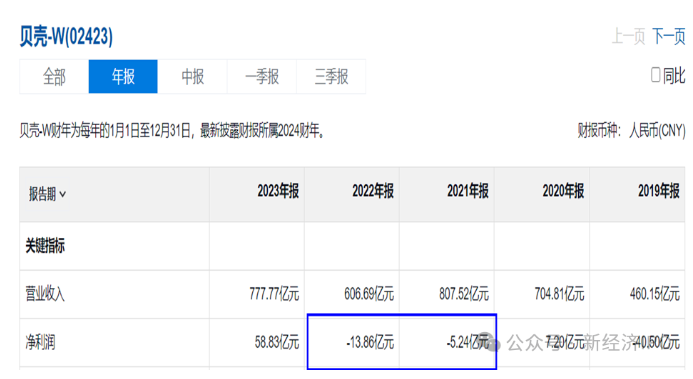The image size is (693, 379).
Task: Click the 贝壳-W(02423) title
Action: tap(66, 36)
